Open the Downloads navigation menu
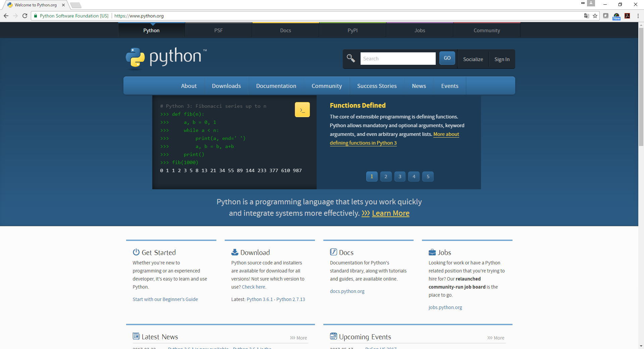 tap(226, 86)
